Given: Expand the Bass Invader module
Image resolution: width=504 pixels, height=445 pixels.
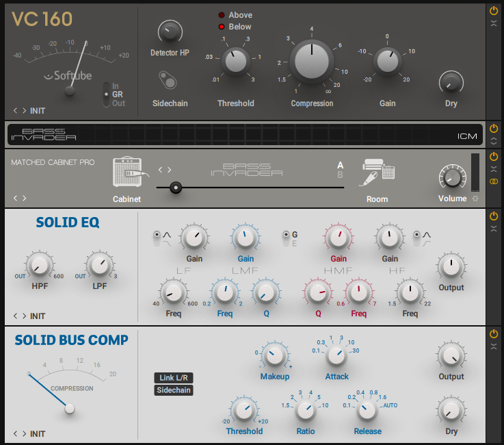Looking at the screenshot, I should click(x=494, y=141).
